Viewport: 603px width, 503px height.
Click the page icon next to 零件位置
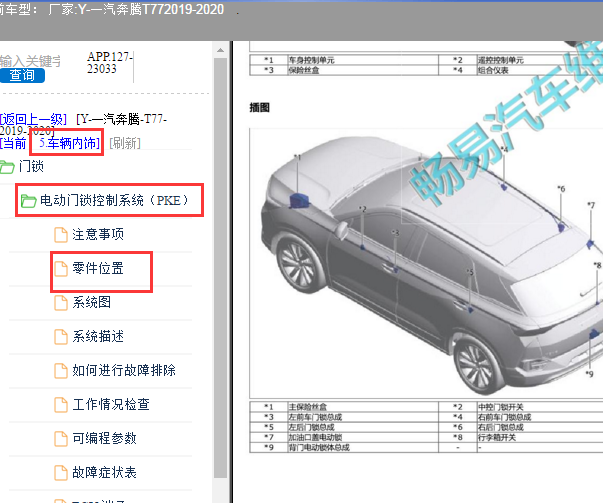61,269
